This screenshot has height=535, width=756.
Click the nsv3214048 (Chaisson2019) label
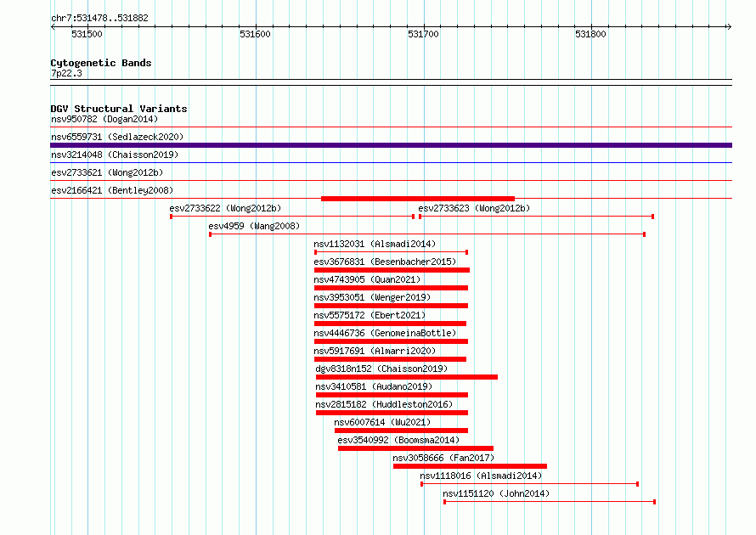[x=115, y=155]
